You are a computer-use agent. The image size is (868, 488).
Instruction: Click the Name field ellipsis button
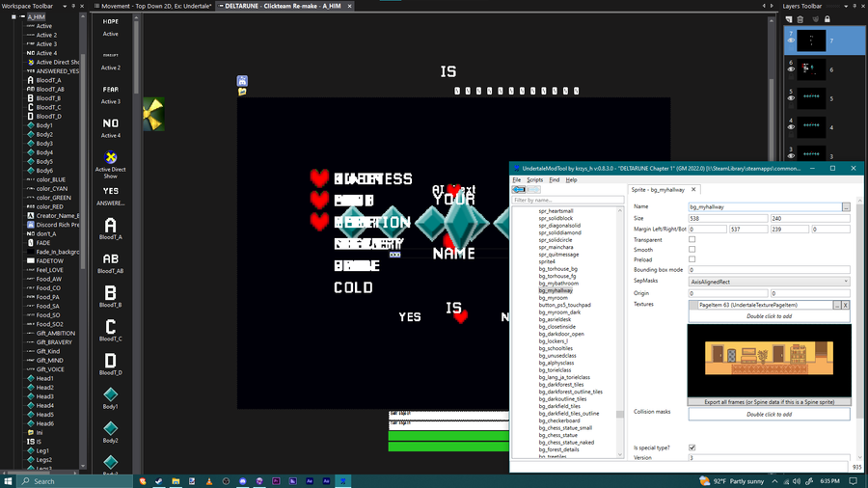point(846,207)
